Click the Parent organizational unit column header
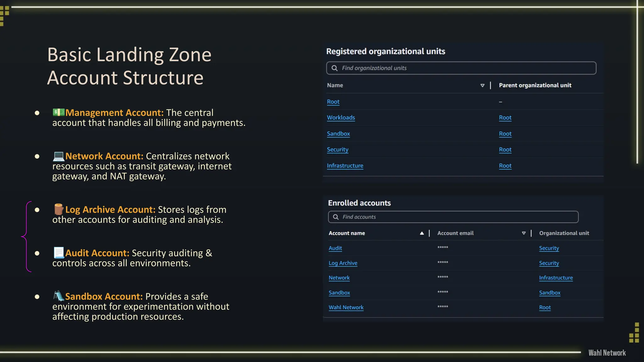Image resolution: width=644 pixels, height=362 pixels. (535, 85)
